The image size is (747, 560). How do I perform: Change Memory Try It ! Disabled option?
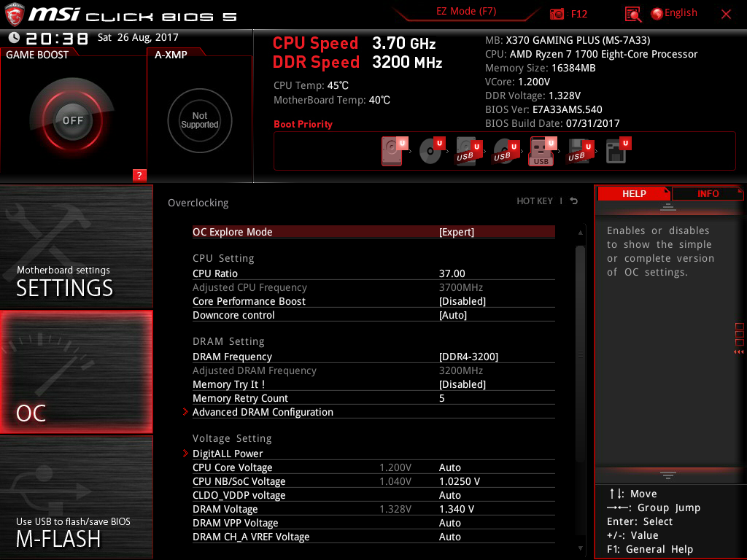point(373,384)
